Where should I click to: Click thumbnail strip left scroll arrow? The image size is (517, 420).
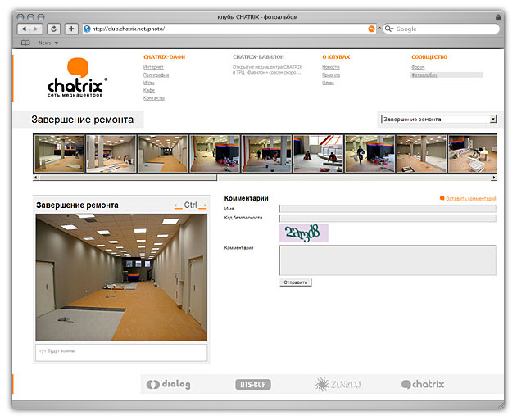pos(36,178)
